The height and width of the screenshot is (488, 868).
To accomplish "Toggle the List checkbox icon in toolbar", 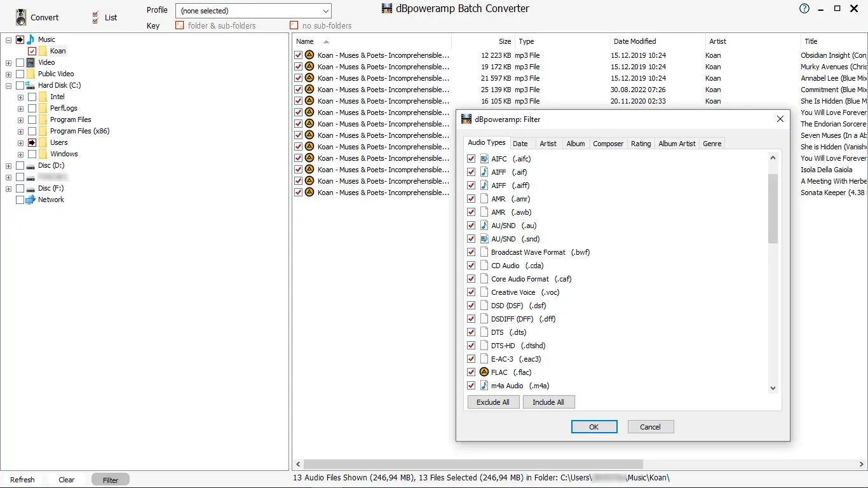I will click(x=96, y=17).
